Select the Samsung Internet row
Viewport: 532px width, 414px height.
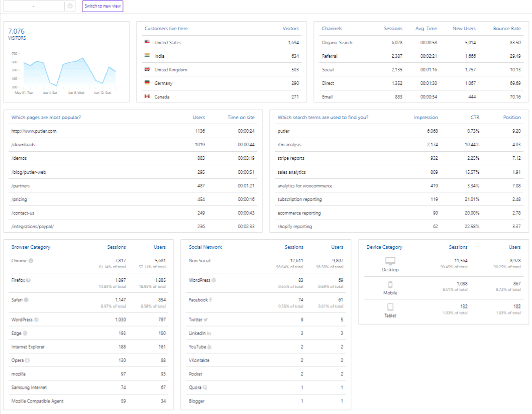(88, 387)
